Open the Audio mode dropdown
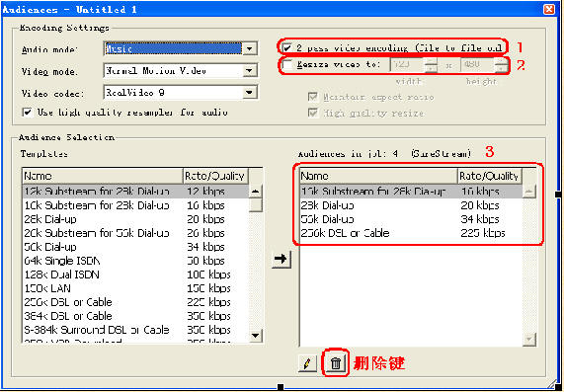The width and height of the screenshot is (564, 392). [250, 48]
